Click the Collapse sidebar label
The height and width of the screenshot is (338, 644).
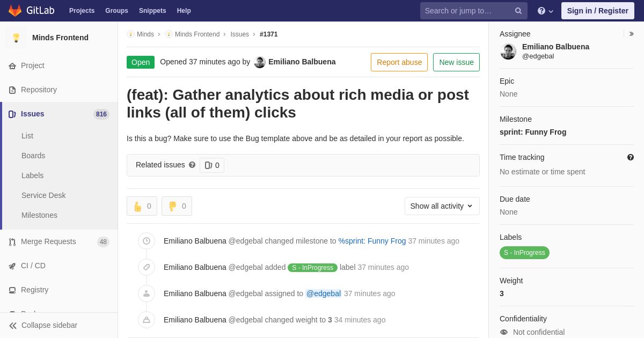coord(49,325)
